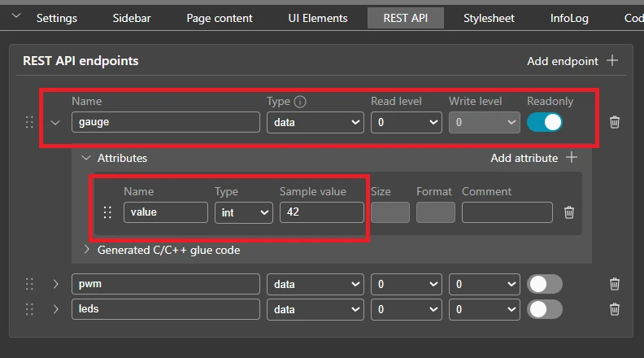Delete the value attribute using trash icon
The width and height of the screenshot is (644, 358).
click(x=569, y=212)
